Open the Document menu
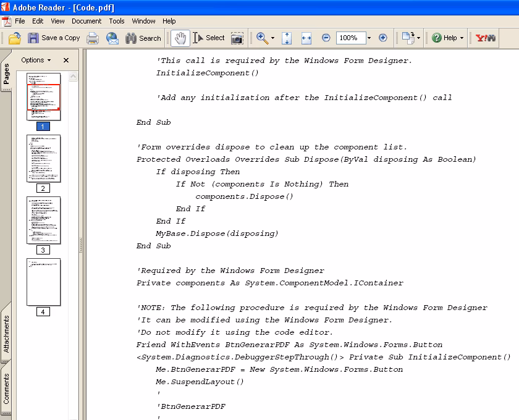519x420 pixels. coord(86,21)
